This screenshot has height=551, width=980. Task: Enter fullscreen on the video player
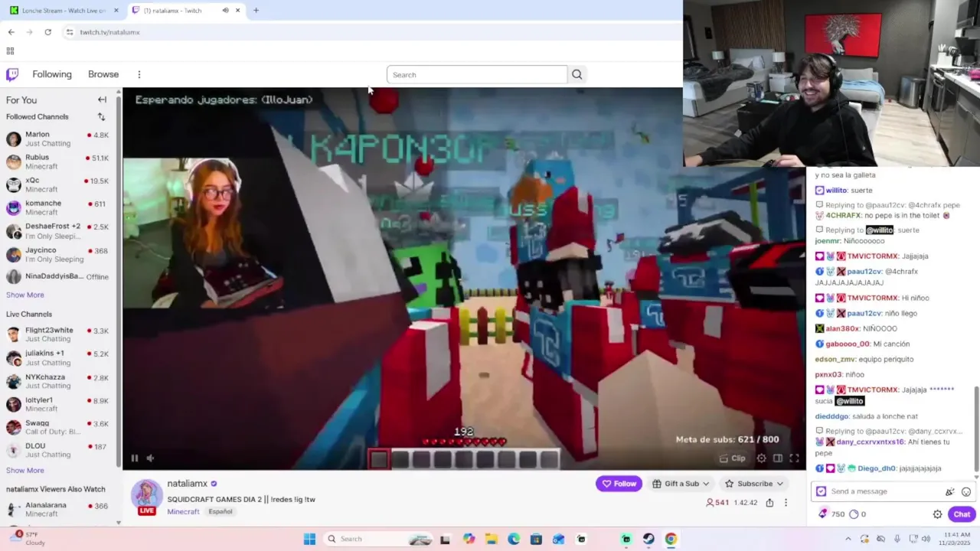[x=794, y=458]
